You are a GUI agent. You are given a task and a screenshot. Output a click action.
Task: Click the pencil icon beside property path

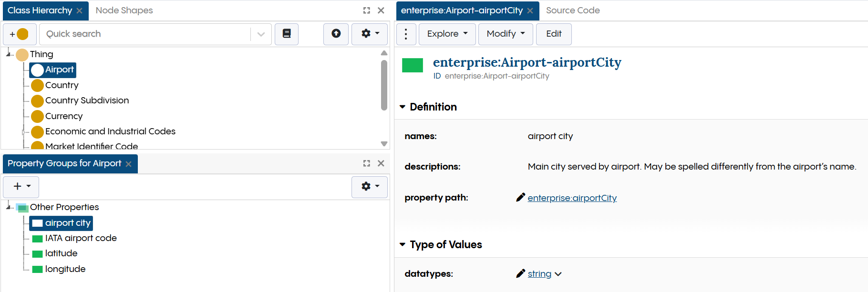[520, 197]
